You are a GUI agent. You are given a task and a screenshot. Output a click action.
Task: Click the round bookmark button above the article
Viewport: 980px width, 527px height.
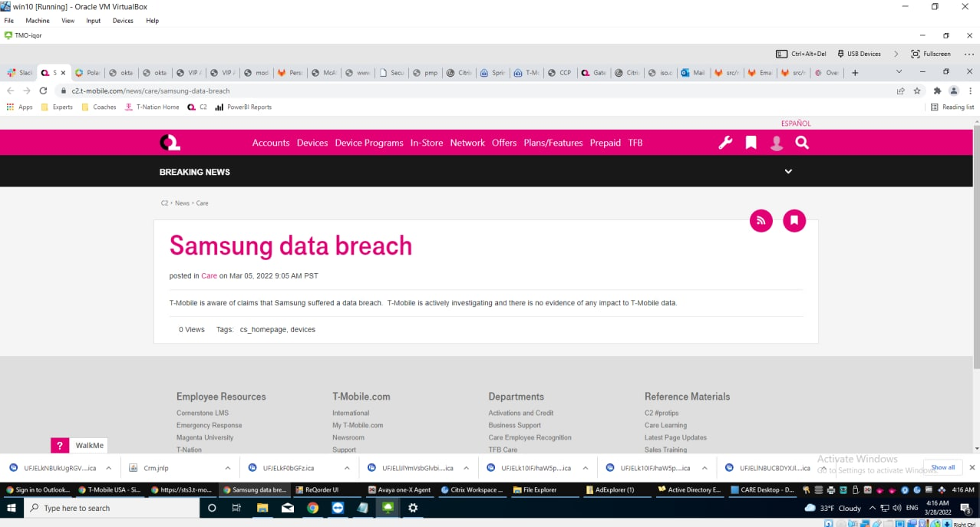794,221
